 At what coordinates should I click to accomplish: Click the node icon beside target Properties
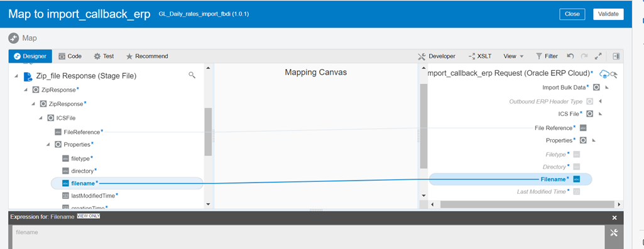[x=583, y=140]
